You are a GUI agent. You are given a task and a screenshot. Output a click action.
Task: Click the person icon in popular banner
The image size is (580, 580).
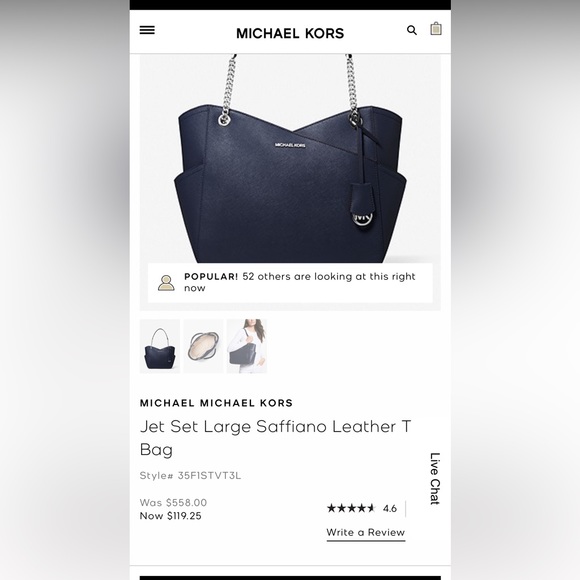pos(166,283)
